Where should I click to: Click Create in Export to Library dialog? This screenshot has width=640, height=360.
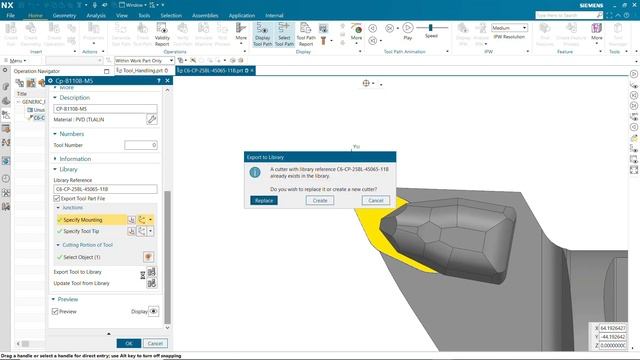tap(320, 200)
